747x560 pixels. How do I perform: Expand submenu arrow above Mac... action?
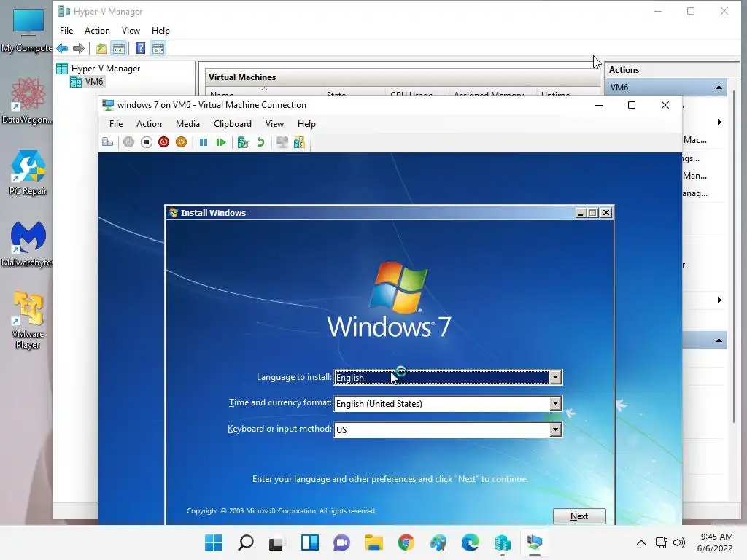pyautogui.click(x=719, y=122)
